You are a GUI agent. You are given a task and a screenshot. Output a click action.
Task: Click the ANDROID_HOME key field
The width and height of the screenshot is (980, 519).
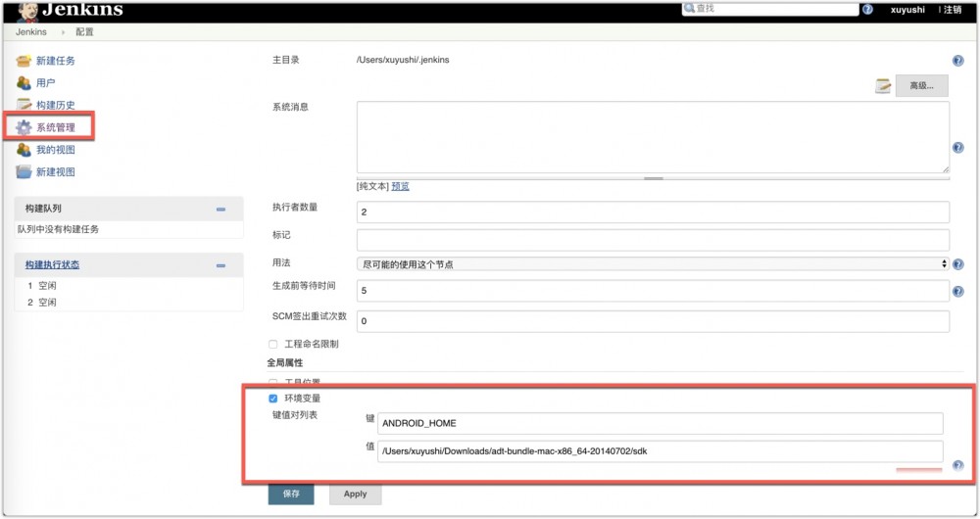point(660,423)
